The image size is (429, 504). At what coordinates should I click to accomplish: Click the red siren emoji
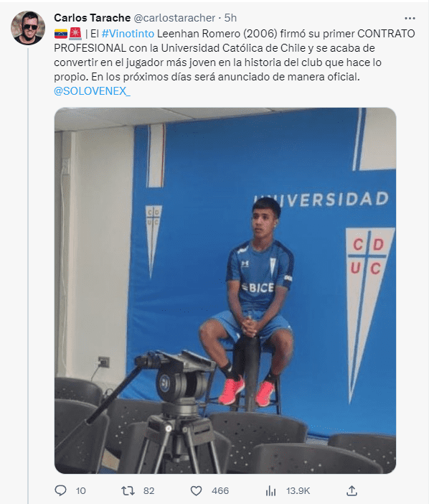click(75, 34)
